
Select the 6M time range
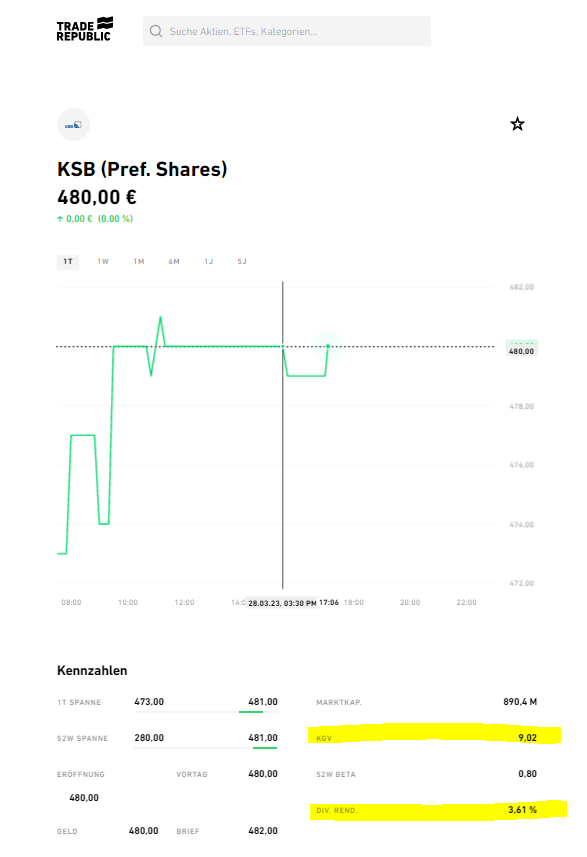coord(174,261)
